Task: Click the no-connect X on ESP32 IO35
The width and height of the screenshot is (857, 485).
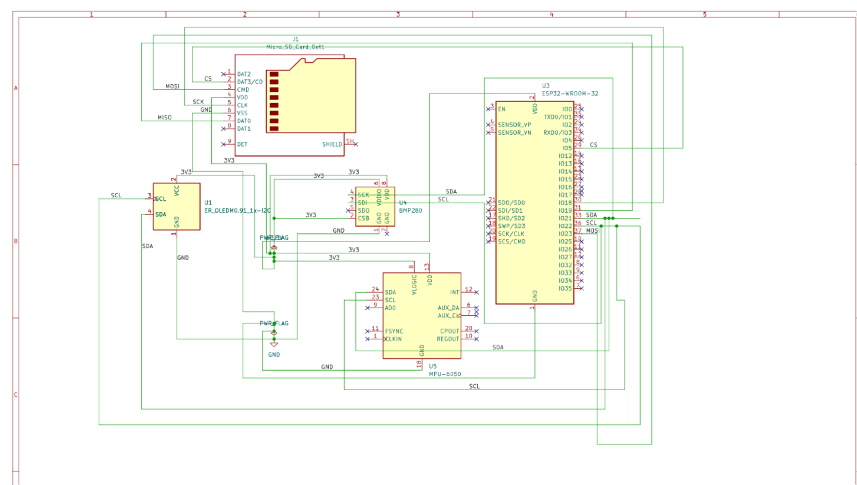Action: [582, 288]
